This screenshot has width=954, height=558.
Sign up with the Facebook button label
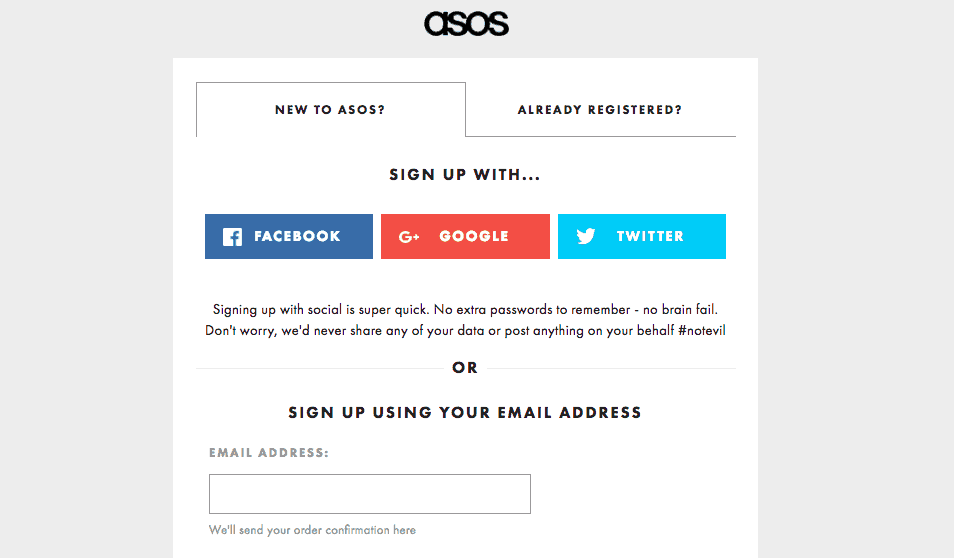coord(297,236)
